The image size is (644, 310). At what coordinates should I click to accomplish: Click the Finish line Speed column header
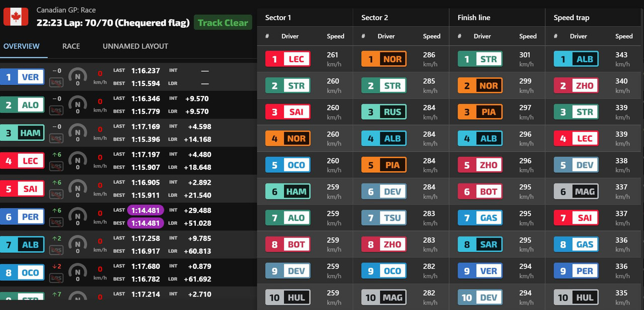point(528,36)
